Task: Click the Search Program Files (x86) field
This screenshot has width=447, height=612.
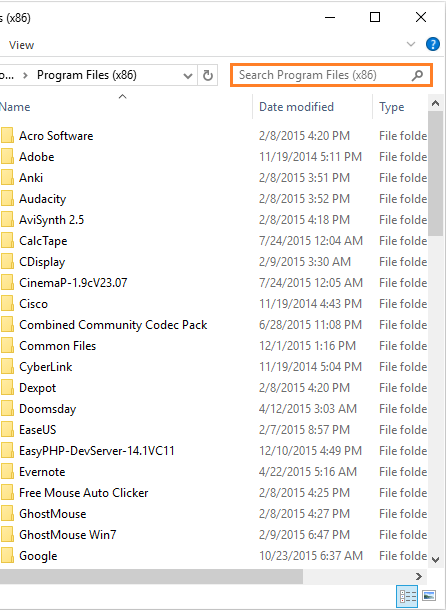Action: [x=331, y=75]
